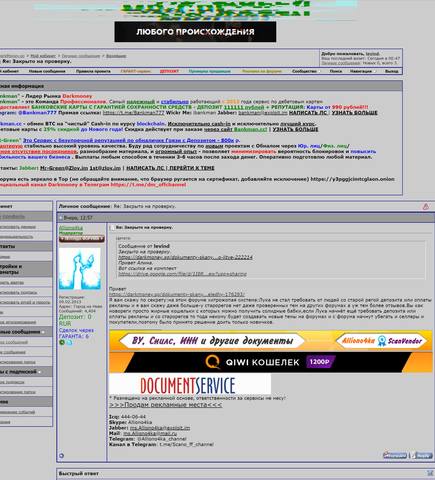The height and width of the screenshot is (480, 435).
Task: Click the >>>Продам рекламные места<<< link
Action: click(165, 405)
